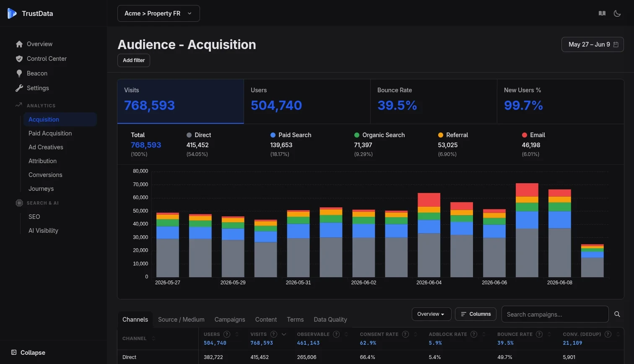This screenshot has height=364, width=634.
Task: Click help icon next to Observable column
Action: pos(336,334)
